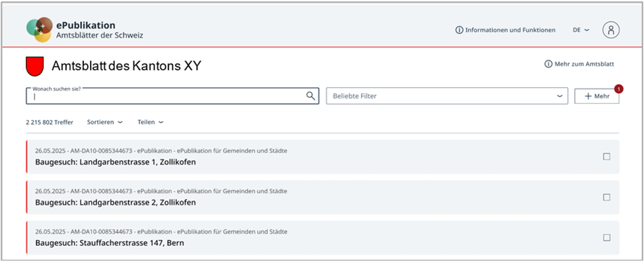Open the DE language selector

point(581,30)
